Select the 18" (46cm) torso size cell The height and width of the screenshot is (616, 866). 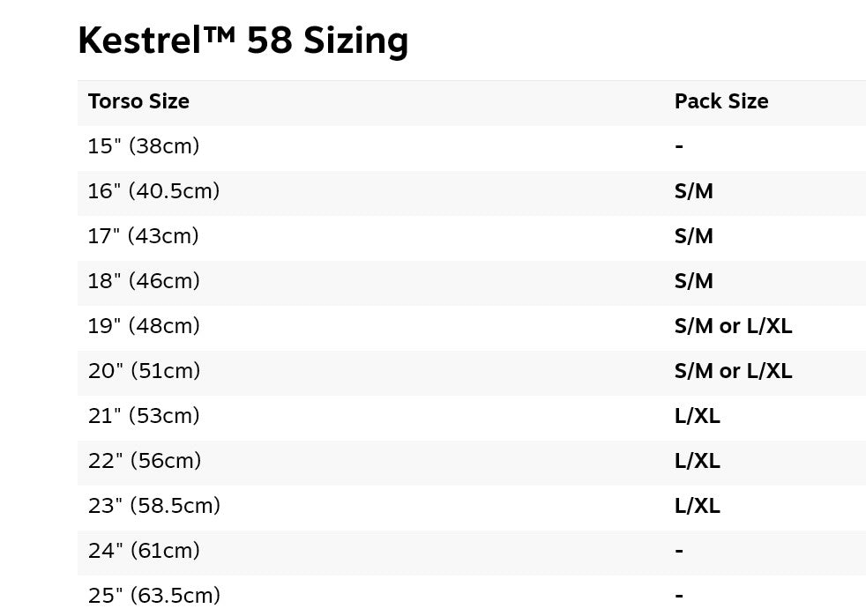pos(144,281)
